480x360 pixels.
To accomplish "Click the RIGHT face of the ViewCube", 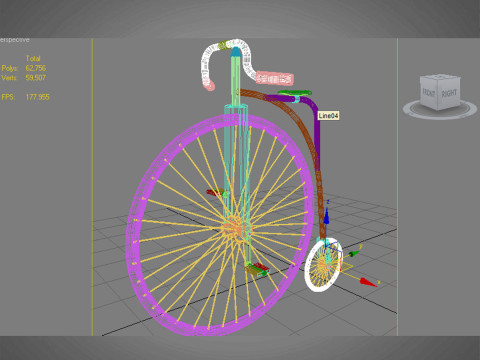I will click(449, 93).
